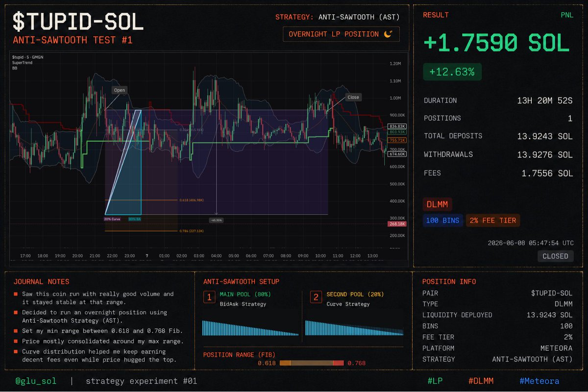This screenshot has width=588, height=392.
Task: Click the red 268.18K price tag
Action: pyautogui.click(x=397, y=224)
